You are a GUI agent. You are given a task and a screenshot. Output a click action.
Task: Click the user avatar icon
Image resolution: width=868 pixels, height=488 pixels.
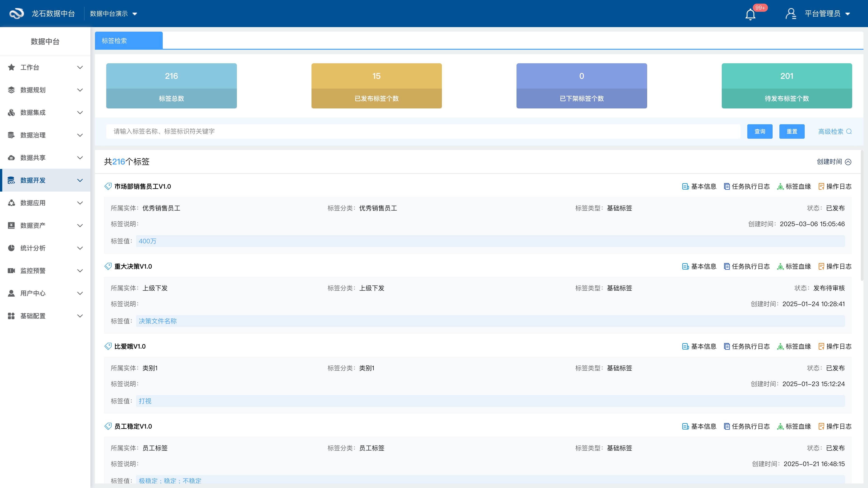(790, 14)
